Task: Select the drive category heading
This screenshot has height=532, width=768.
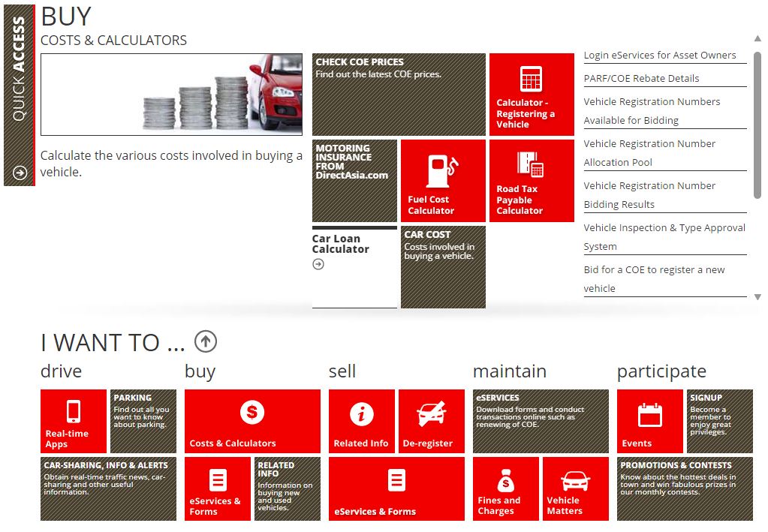Action: [62, 371]
